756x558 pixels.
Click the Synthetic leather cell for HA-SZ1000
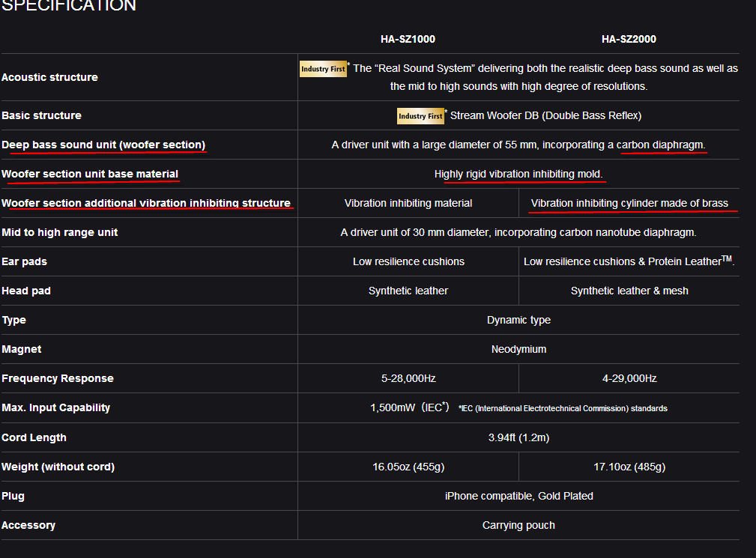click(x=408, y=291)
